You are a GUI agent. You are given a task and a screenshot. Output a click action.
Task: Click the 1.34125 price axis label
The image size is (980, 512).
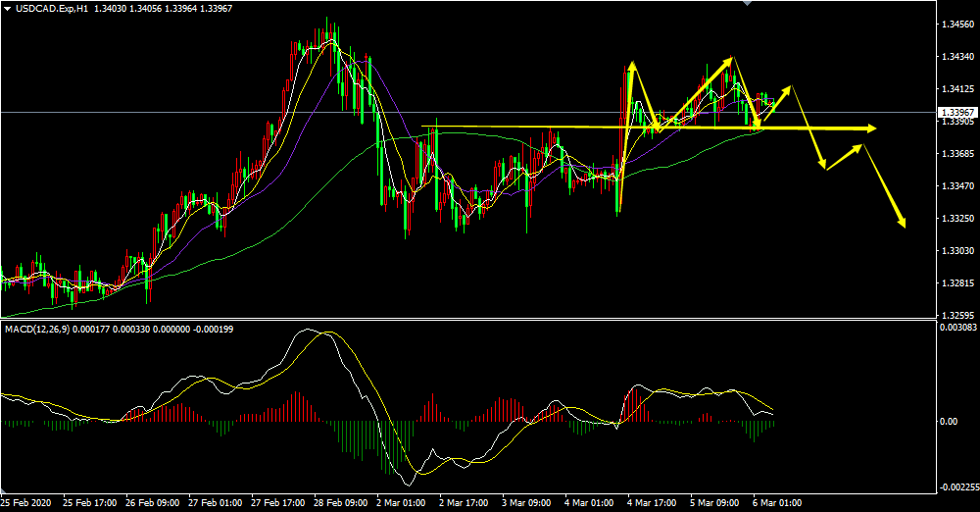pos(957,88)
